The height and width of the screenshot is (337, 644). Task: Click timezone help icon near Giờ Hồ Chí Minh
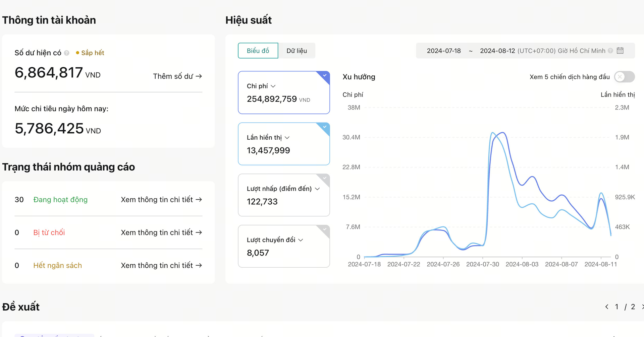[610, 51]
